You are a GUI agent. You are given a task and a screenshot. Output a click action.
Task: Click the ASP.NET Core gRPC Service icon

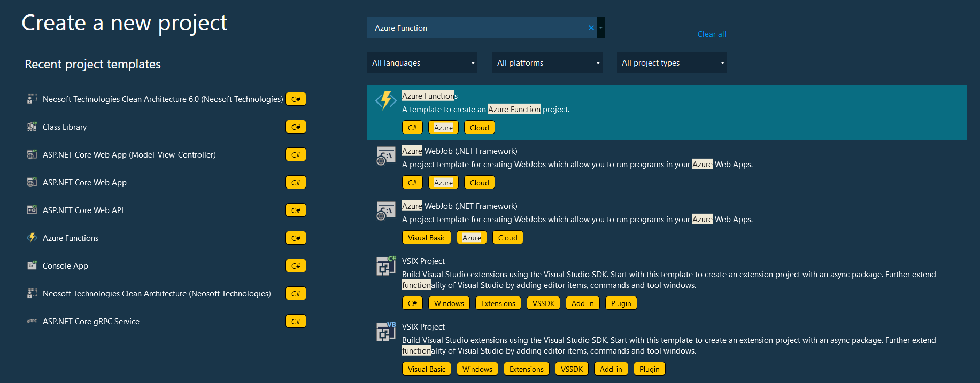tap(32, 321)
